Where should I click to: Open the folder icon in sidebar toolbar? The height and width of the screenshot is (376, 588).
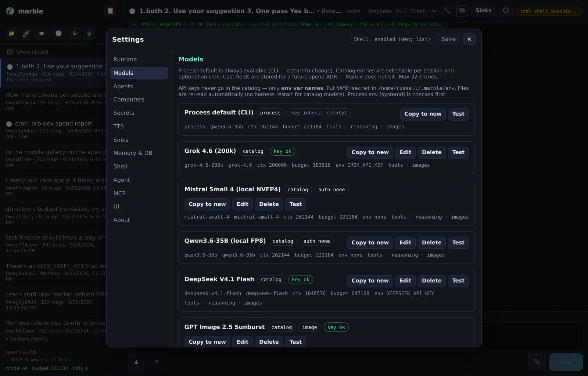(12, 33)
